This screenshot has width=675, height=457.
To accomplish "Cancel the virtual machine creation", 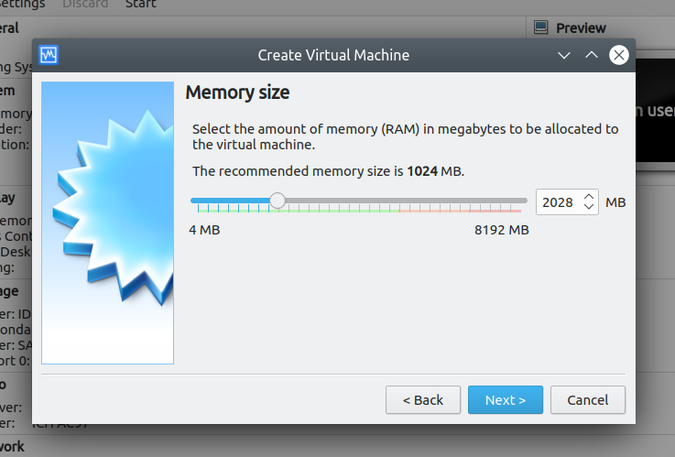I will click(587, 400).
